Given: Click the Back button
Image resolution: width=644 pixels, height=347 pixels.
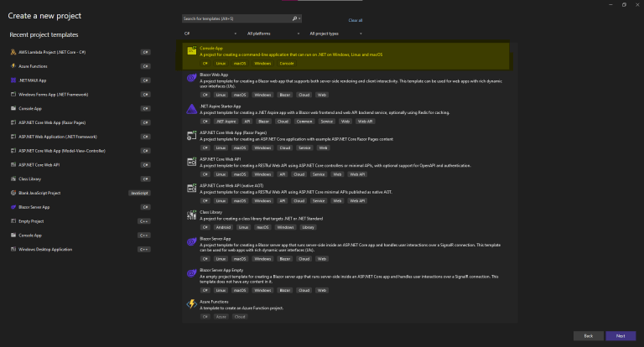Looking at the screenshot, I should (587, 335).
